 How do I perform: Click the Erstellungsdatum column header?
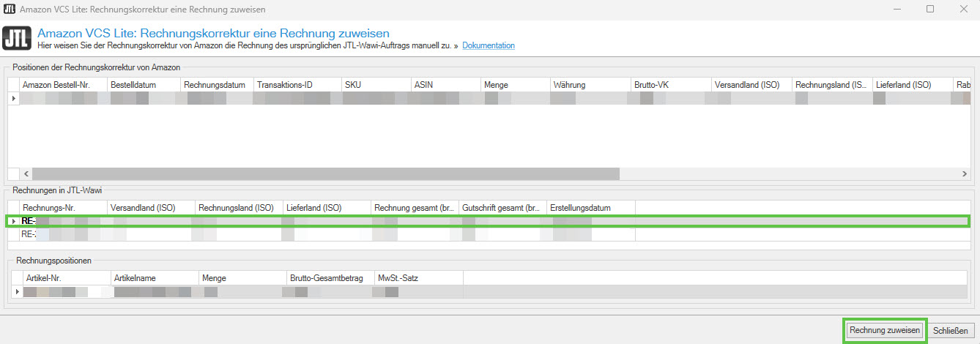(582, 207)
